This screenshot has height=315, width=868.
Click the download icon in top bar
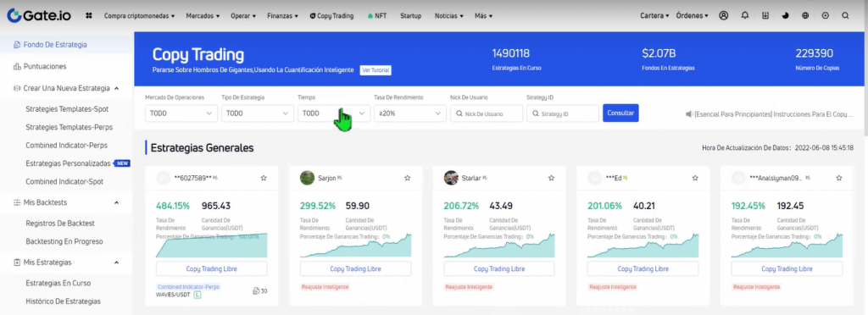[765, 16]
